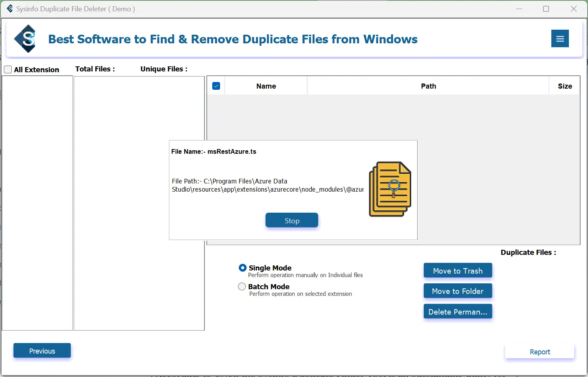Click the duplicate documents scanning icon
The height and width of the screenshot is (377, 588).
point(390,189)
